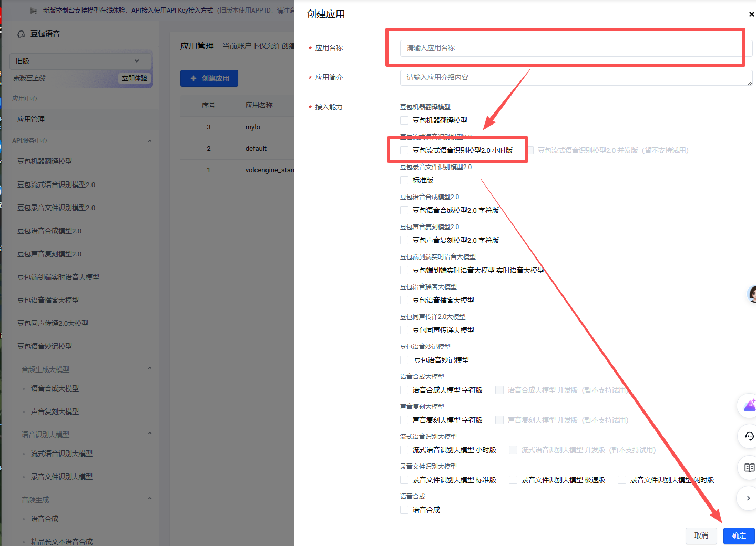The image size is (756, 546).
Task: Enable 语音合成大模型 字符版 checkbox
Action: click(x=404, y=390)
